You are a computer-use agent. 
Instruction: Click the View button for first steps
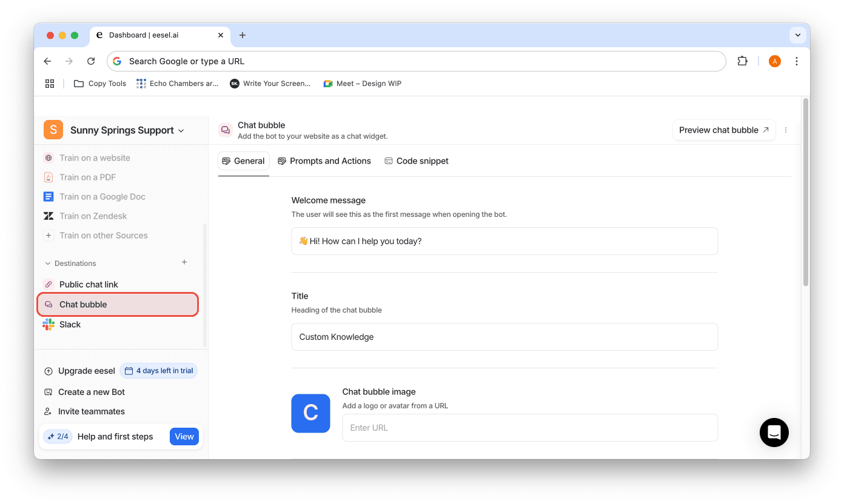coord(184,436)
